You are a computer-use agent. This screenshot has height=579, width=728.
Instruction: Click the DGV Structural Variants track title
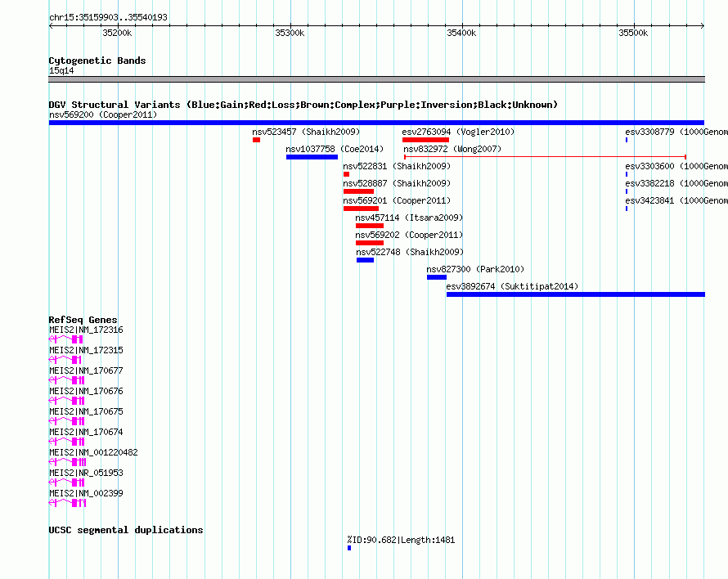[303, 105]
